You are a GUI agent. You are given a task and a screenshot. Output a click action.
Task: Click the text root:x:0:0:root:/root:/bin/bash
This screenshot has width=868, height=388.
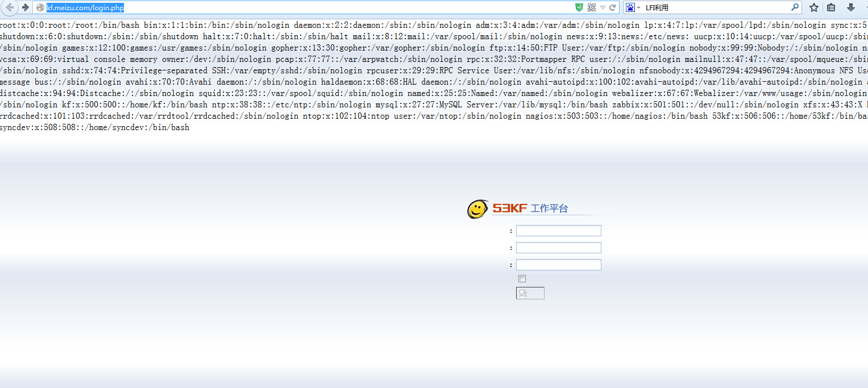pyautogui.click(x=70, y=25)
